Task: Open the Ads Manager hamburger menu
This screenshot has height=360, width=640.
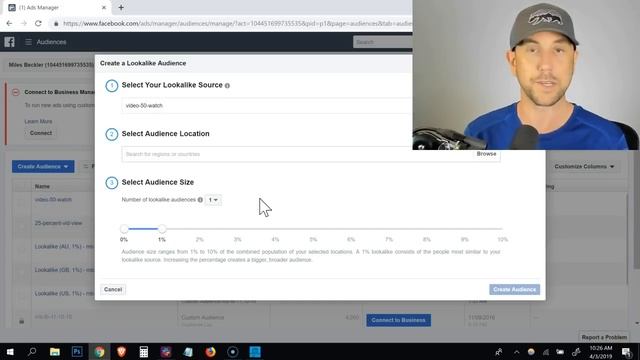Action: coord(28,42)
